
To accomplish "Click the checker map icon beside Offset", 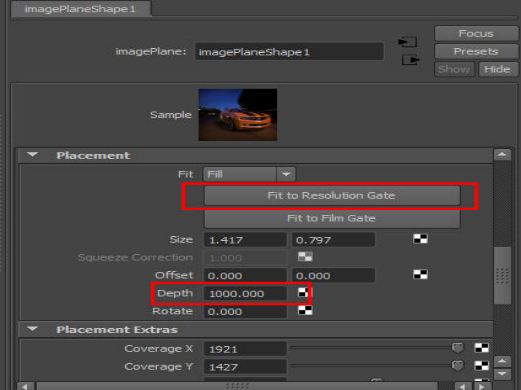I will tap(420, 275).
